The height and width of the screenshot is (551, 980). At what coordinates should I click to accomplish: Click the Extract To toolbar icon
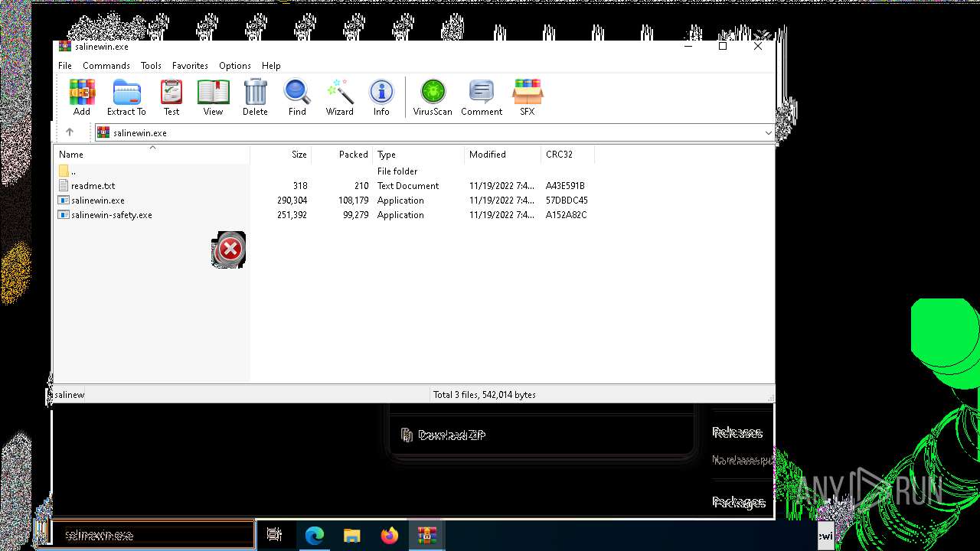[126, 97]
